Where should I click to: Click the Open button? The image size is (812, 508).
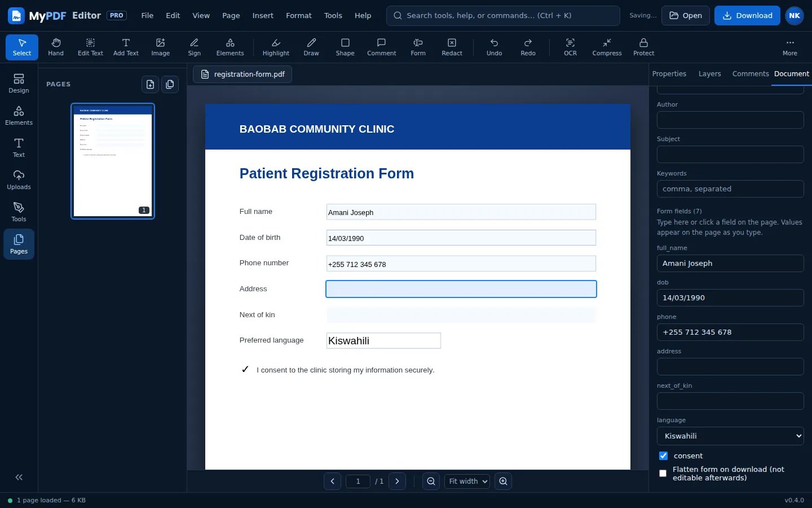tap(686, 16)
